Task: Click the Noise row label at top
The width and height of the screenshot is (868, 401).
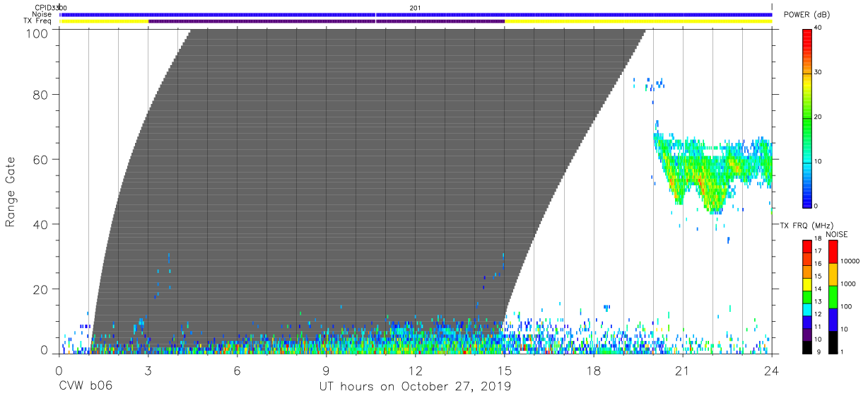Action: tap(42, 14)
